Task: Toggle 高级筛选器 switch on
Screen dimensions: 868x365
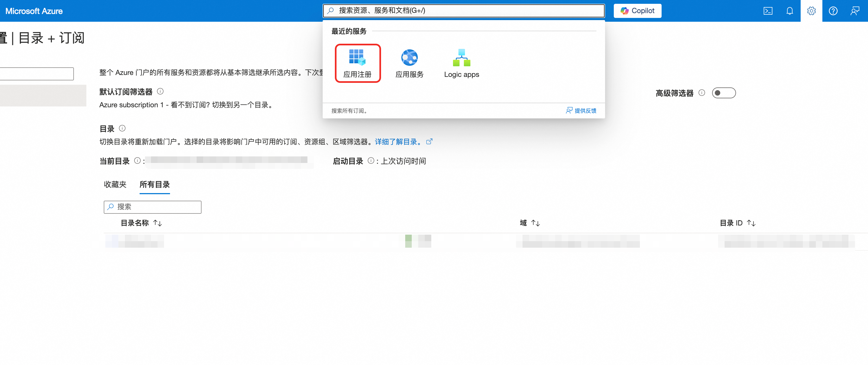Action: pyautogui.click(x=724, y=93)
